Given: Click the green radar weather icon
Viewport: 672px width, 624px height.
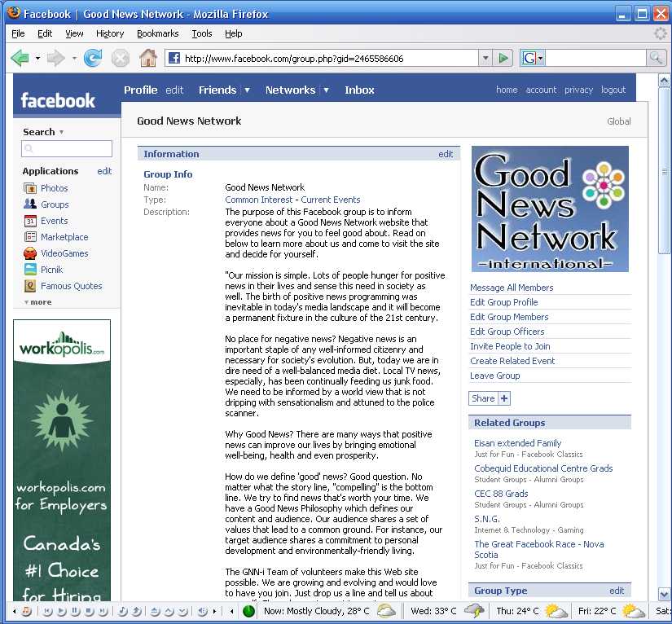Looking at the screenshot, I should 248,611.
